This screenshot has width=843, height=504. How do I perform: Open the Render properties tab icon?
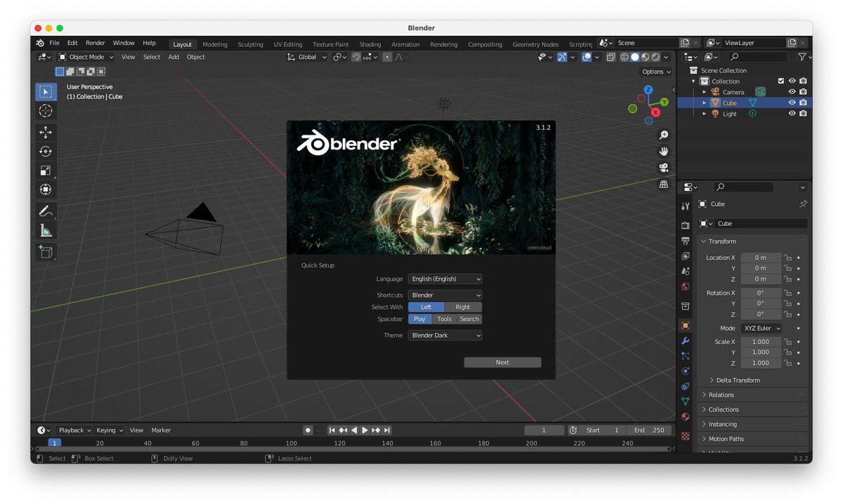[x=686, y=225]
